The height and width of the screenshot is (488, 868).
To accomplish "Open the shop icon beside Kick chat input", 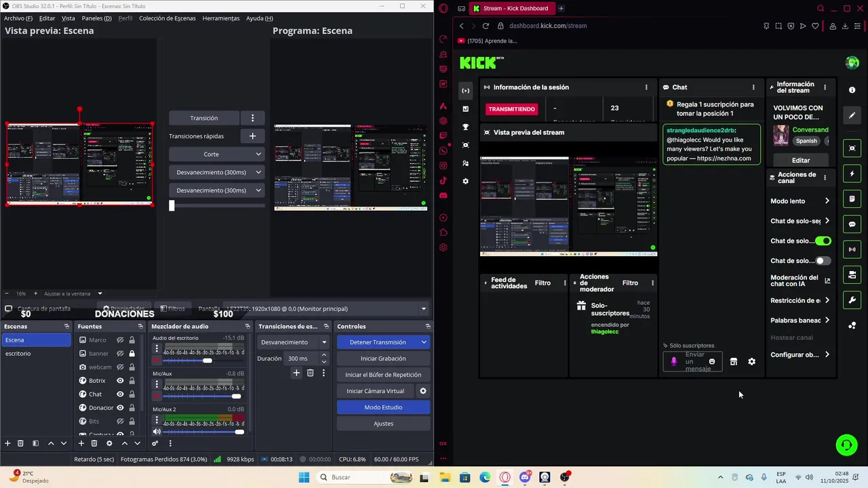I will [x=733, y=362].
